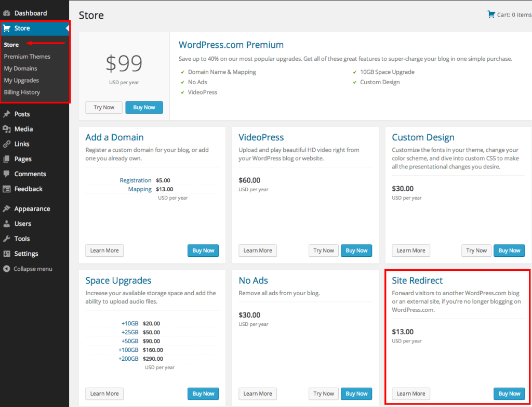Click the Pages icon in sidebar
This screenshot has width=532, height=407.
(x=6, y=159)
